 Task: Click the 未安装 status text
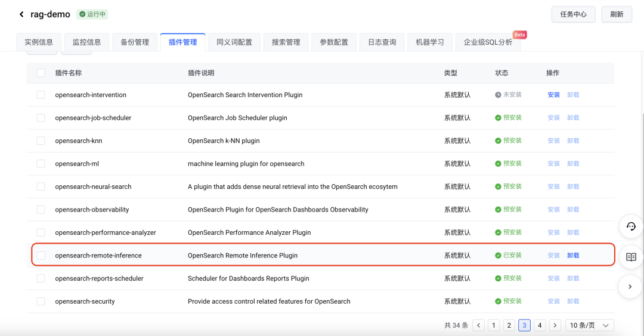coord(513,95)
